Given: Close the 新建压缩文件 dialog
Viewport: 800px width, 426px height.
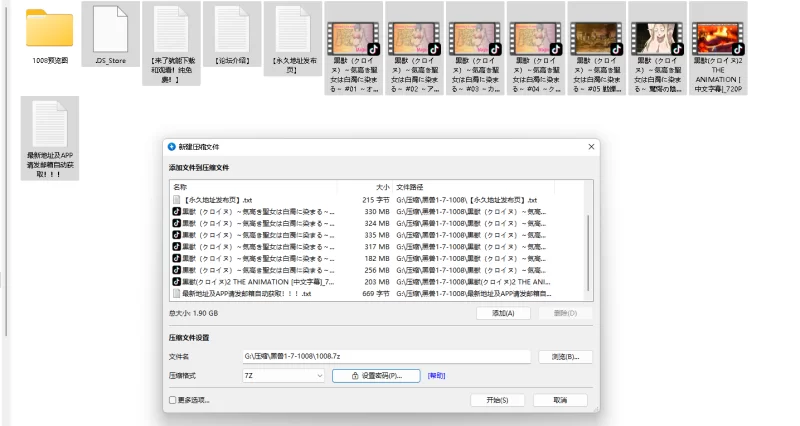Looking at the screenshot, I should click(591, 147).
